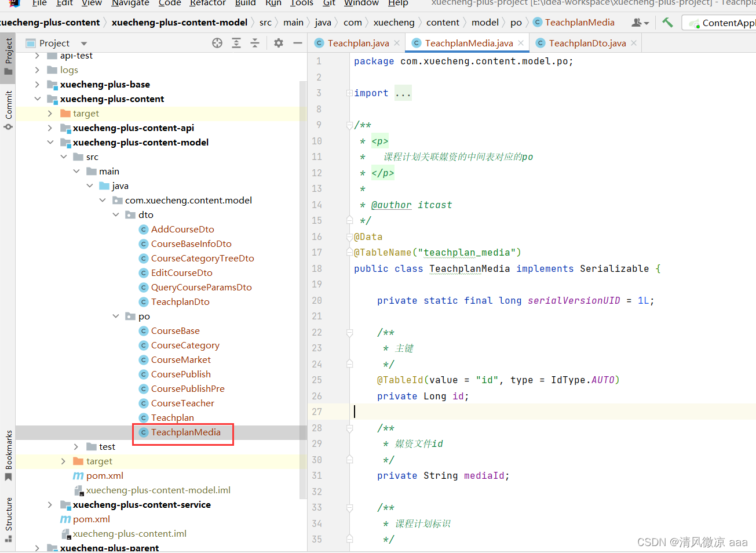Click the Expand All icon in the Project panel
This screenshot has height=553, width=756.
236,43
